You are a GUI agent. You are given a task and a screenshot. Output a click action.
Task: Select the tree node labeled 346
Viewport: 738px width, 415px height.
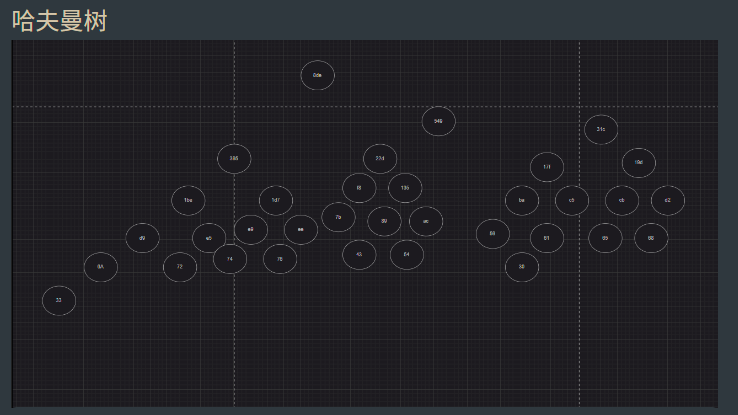[x=438, y=121]
